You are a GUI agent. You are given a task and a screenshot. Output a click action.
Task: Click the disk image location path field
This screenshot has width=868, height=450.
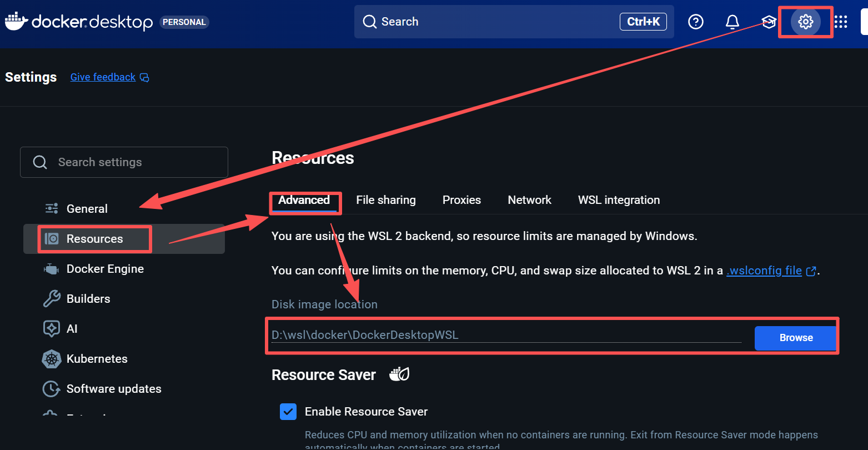[x=506, y=335]
